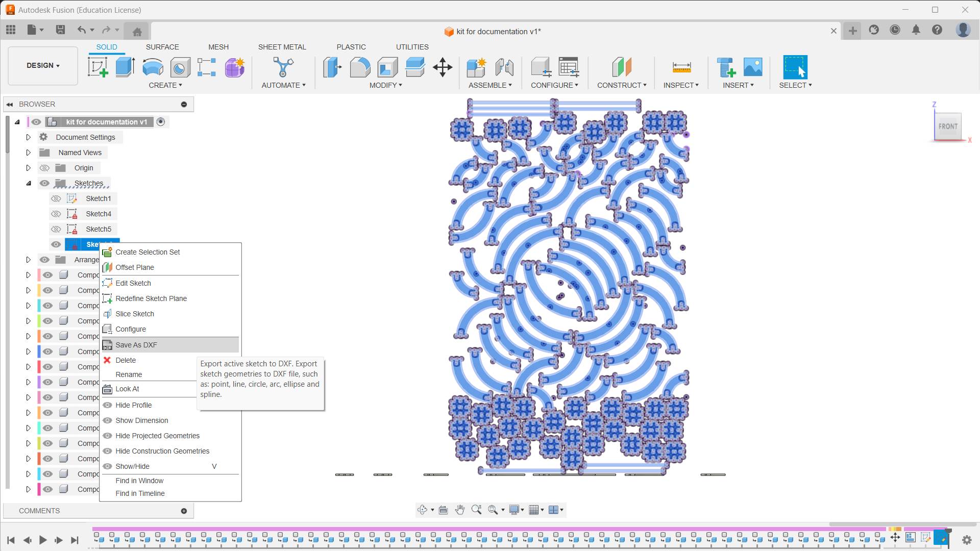This screenshot has height=551, width=980.
Task: Select the Extrude tool icon
Action: click(x=125, y=67)
